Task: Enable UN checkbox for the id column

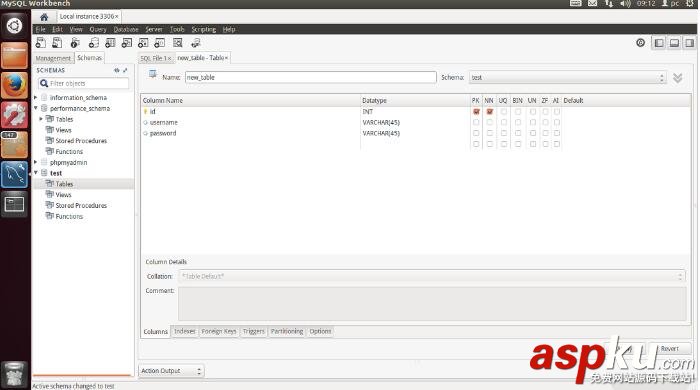Action: point(533,112)
